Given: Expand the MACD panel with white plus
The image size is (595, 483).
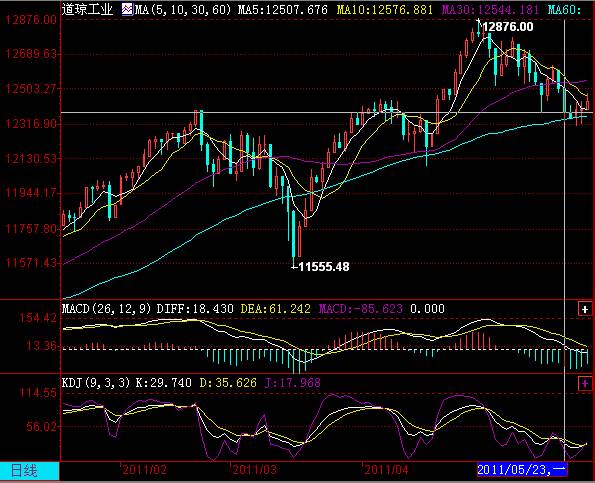Looking at the screenshot, I should (x=584, y=309).
